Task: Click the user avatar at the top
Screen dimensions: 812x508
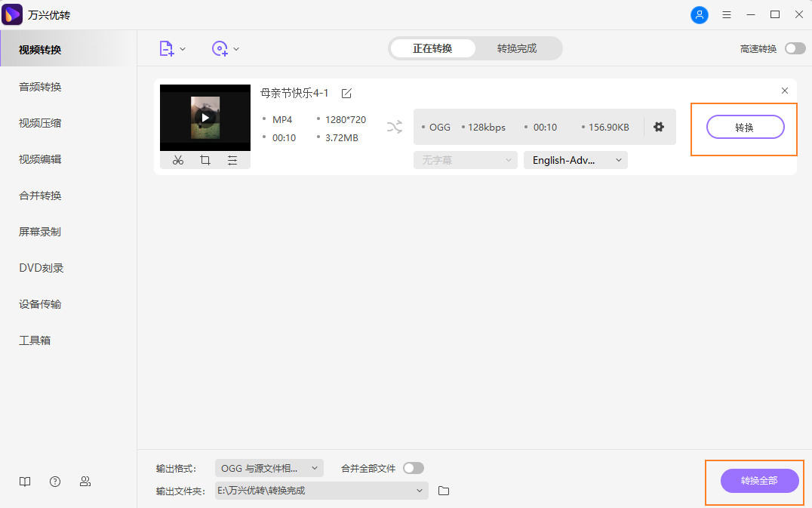Action: 700,14
